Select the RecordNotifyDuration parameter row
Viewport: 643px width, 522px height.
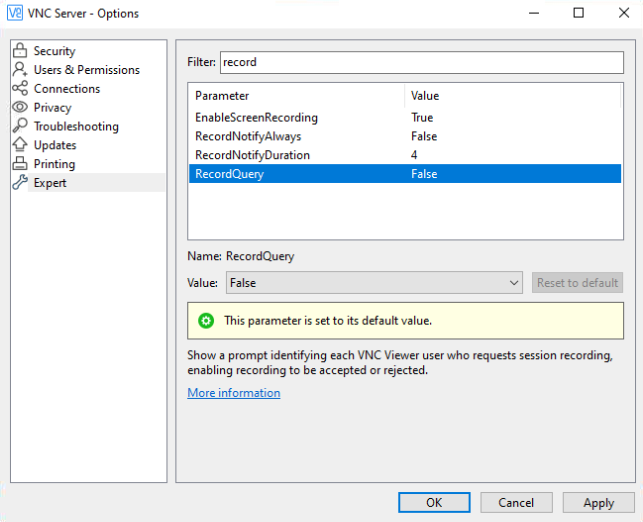click(405, 155)
